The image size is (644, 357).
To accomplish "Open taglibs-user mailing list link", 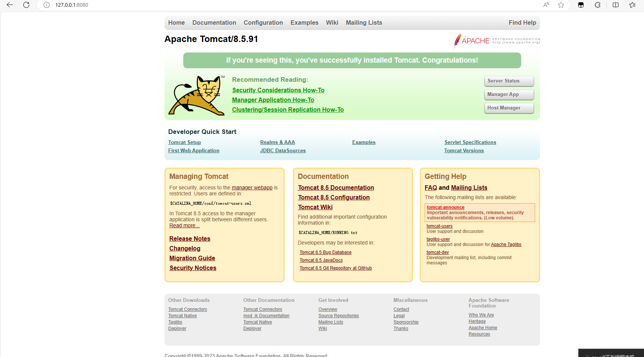I will [438, 239].
